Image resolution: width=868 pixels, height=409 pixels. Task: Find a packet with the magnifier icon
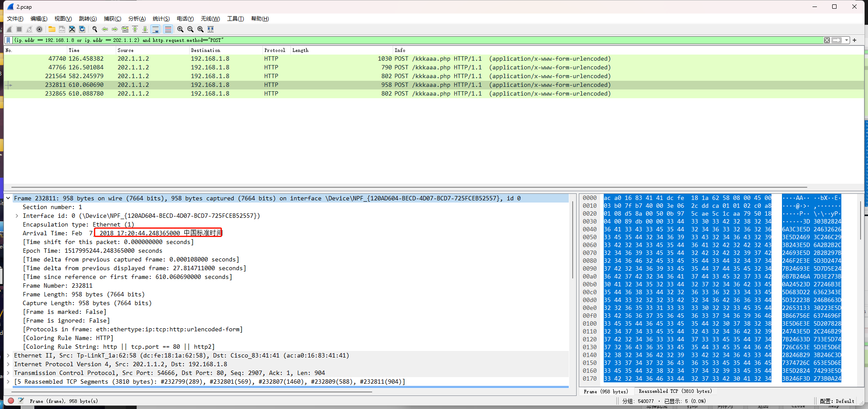coord(95,29)
